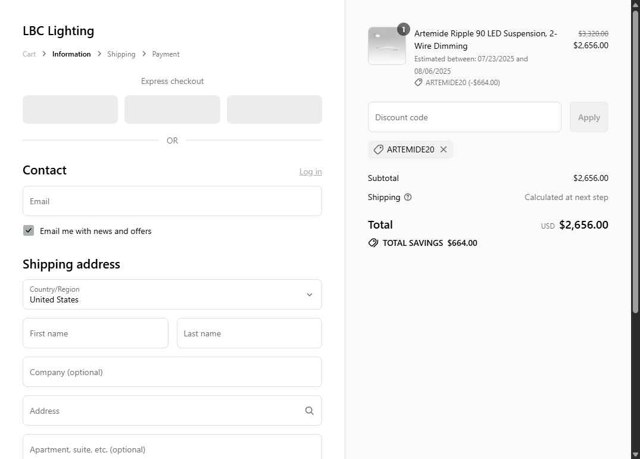Focus the Email input field

(172, 201)
